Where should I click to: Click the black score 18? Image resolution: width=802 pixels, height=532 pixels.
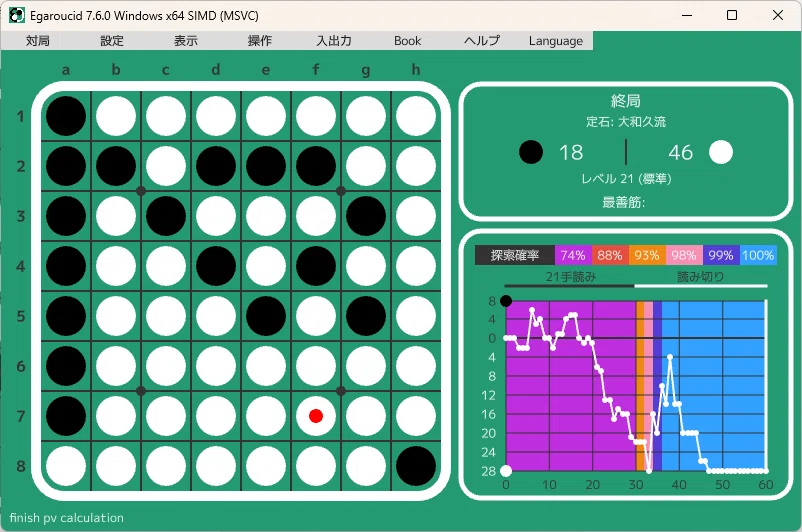[x=571, y=152]
